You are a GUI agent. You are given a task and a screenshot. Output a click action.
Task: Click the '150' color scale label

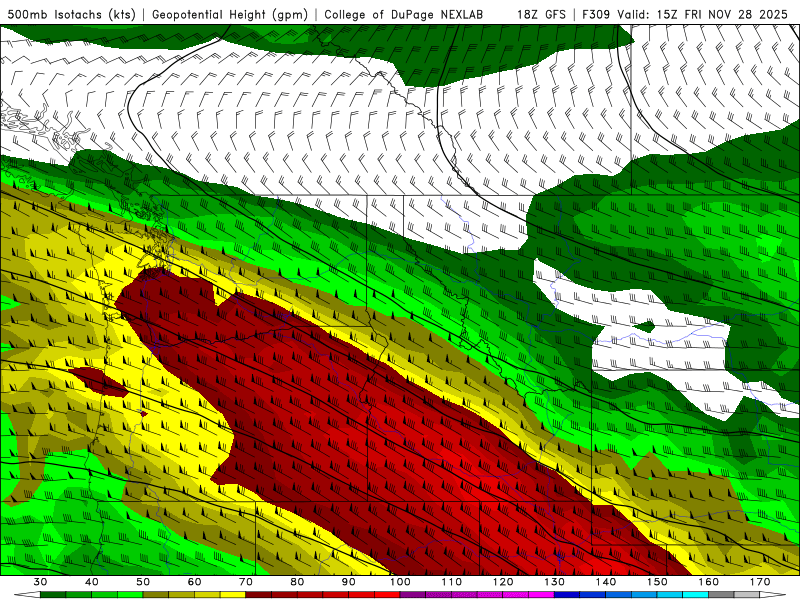657,582
